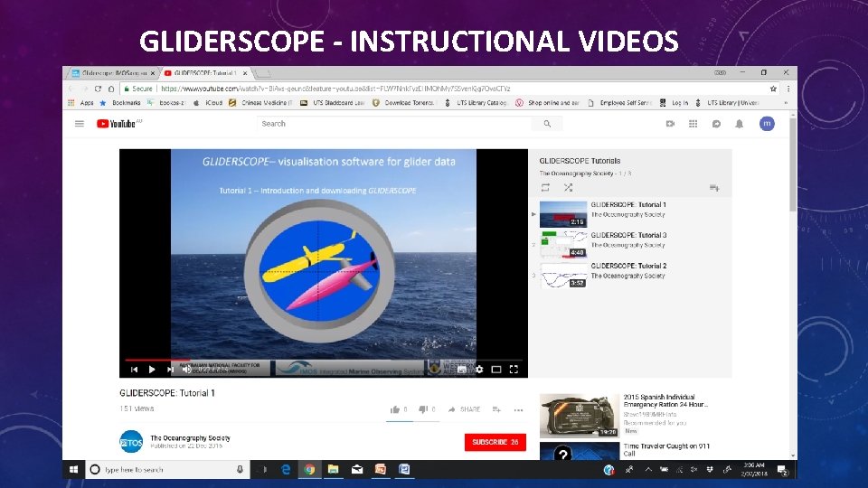Image resolution: width=868 pixels, height=488 pixels.
Task: Toggle subtitles in the video player
Action: pos(462,369)
